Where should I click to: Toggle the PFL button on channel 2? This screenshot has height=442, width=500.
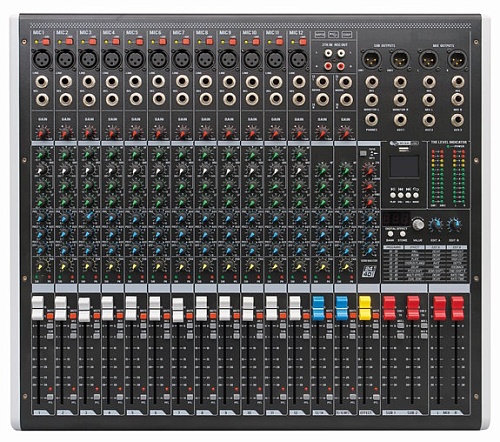point(73,397)
